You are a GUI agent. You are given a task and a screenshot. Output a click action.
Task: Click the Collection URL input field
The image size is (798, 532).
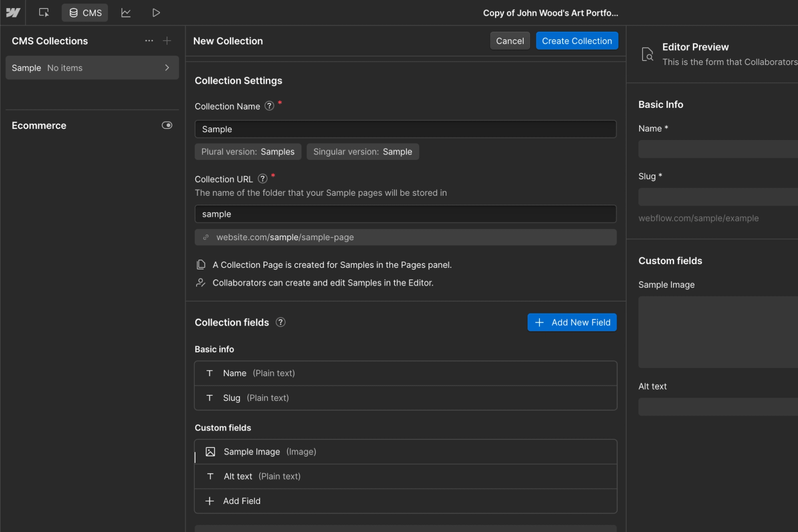click(x=405, y=214)
